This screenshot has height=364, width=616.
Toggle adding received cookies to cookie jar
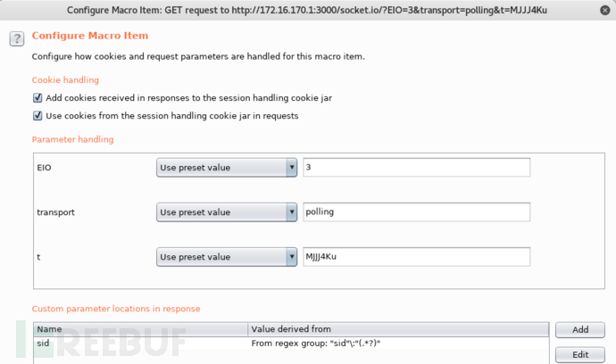click(x=37, y=98)
